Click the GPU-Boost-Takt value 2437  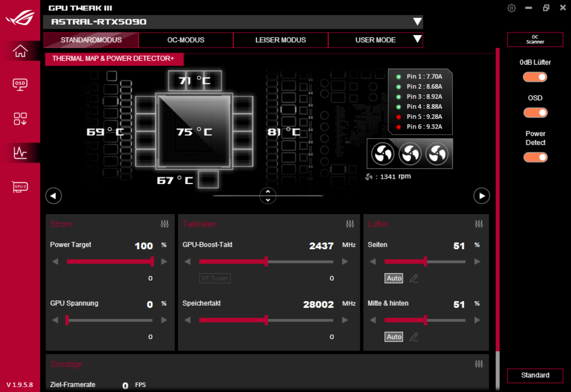[321, 246]
